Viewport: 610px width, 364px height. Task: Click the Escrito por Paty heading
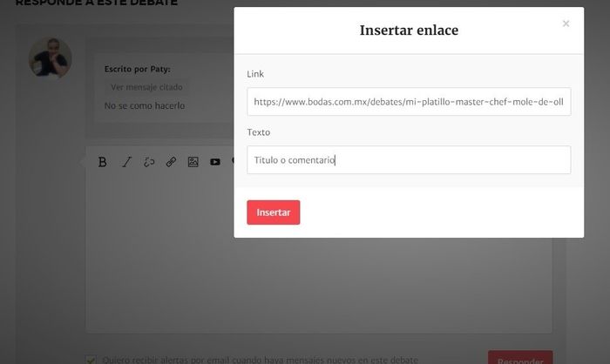point(137,69)
